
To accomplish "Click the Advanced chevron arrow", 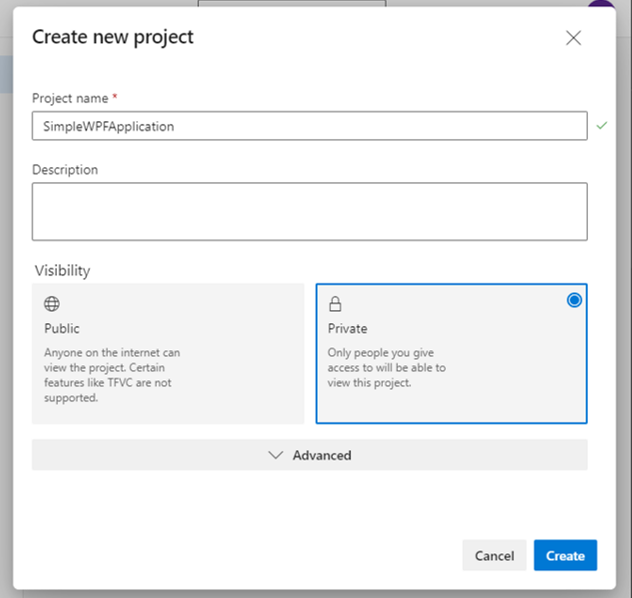I will coord(276,455).
